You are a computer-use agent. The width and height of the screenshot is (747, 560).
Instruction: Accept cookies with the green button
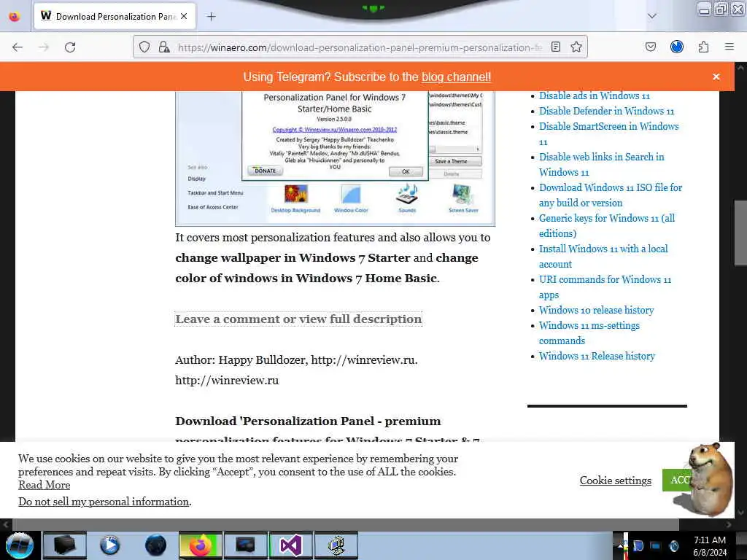(676, 480)
